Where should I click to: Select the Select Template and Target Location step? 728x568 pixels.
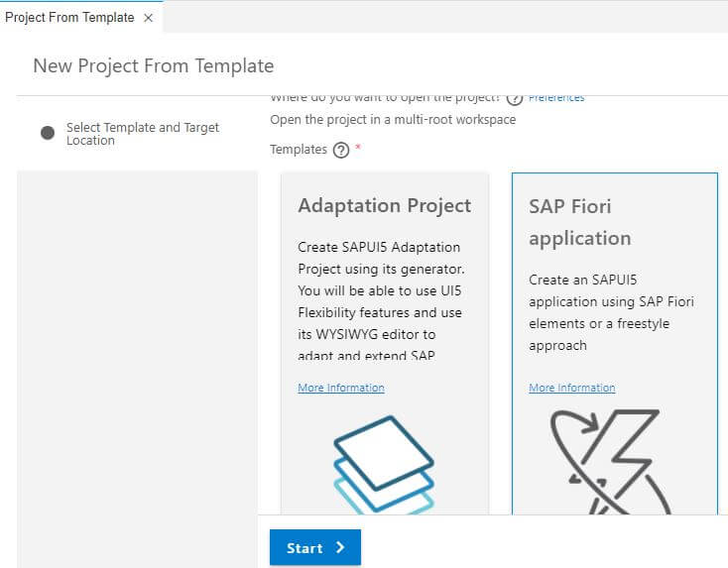pos(143,134)
